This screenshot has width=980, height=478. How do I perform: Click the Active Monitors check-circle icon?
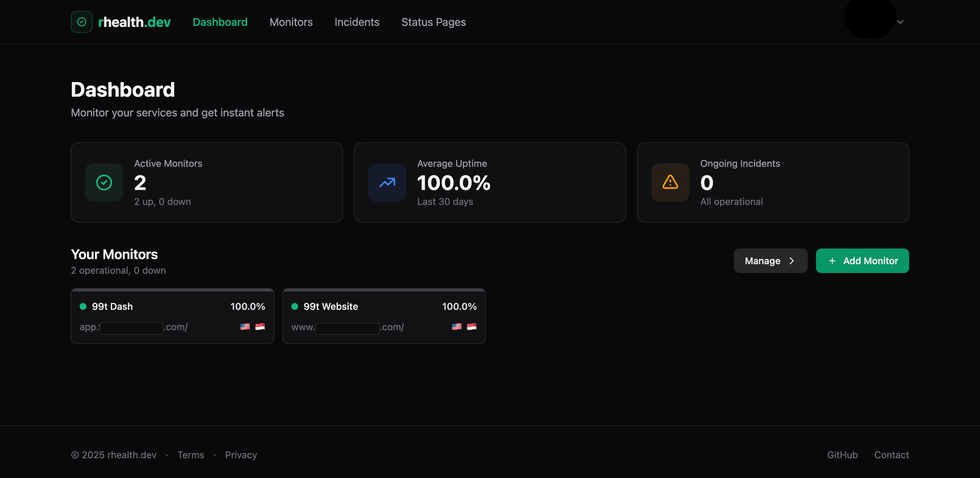tap(104, 182)
